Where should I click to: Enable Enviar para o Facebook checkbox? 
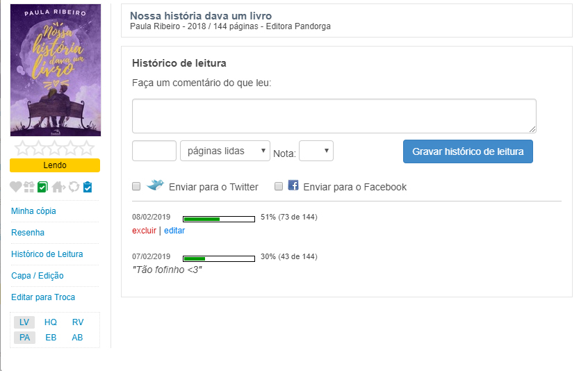point(279,186)
